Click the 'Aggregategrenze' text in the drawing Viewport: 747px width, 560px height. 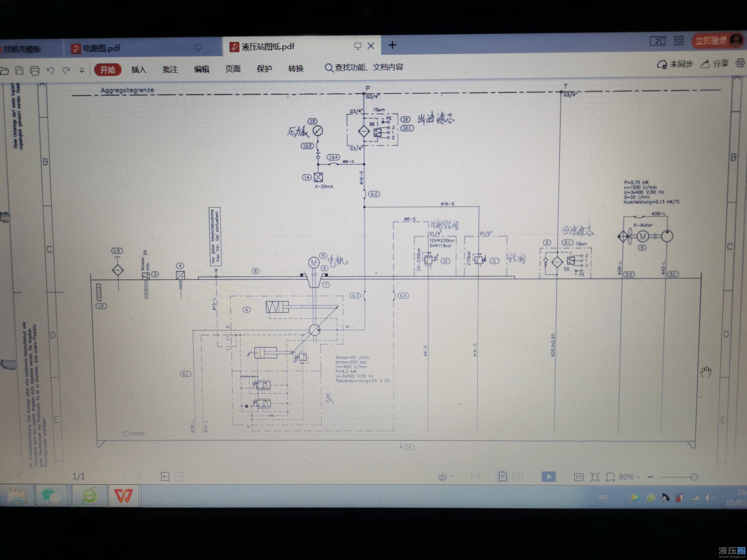[x=127, y=90]
